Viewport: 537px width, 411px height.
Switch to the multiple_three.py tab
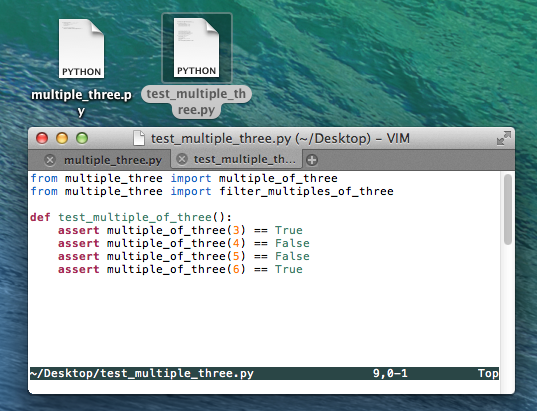click(113, 160)
